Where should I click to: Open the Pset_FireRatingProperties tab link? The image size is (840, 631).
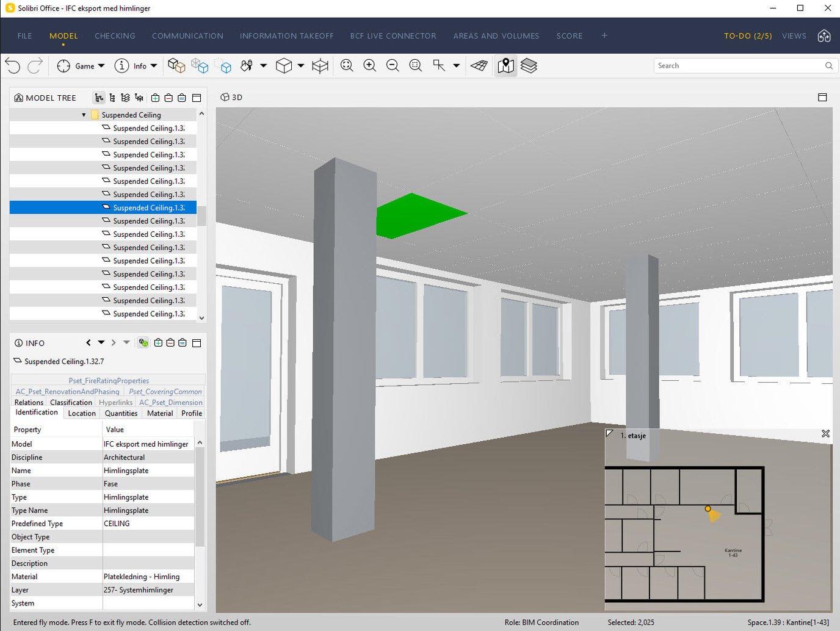click(109, 380)
